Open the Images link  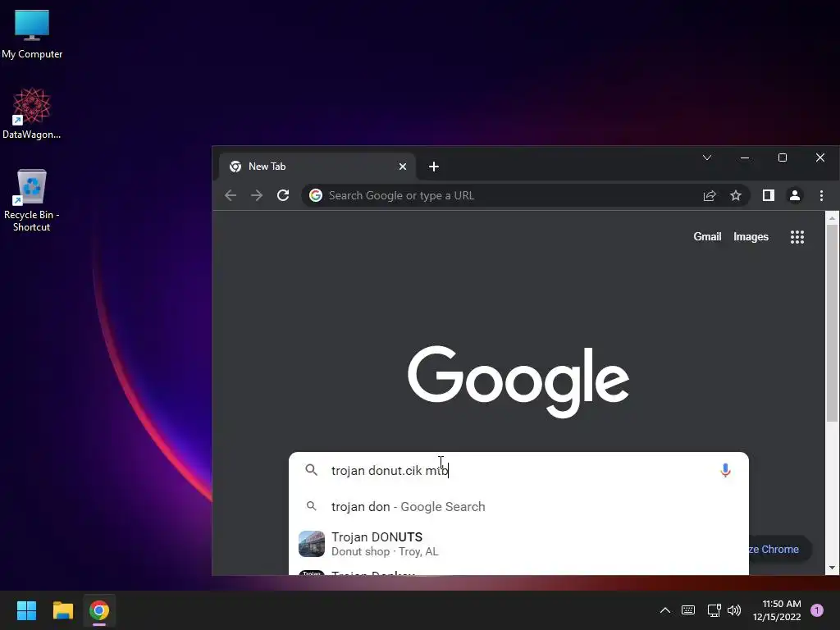[751, 237]
